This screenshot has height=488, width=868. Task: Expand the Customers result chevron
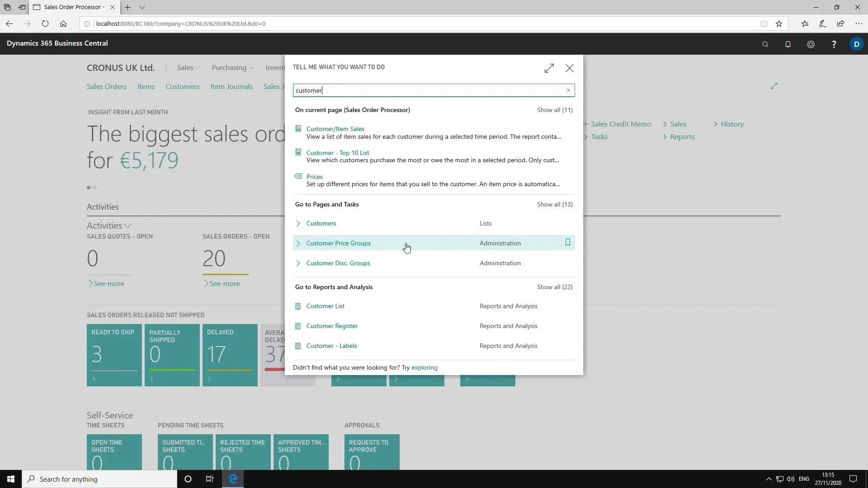298,224
